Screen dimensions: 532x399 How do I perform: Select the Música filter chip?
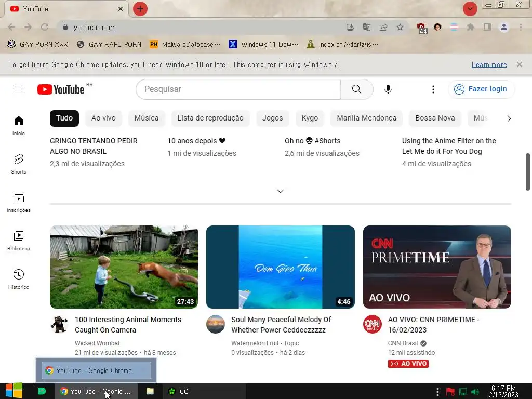(147, 118)
